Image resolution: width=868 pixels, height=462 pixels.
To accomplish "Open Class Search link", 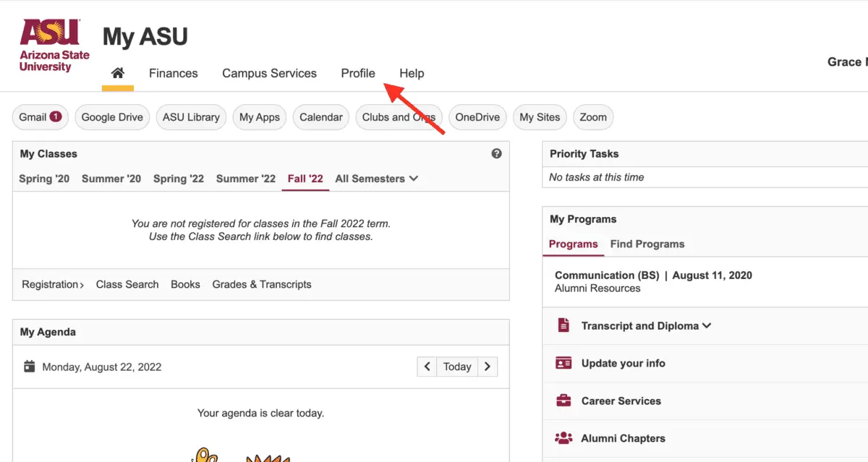I will (127, 284).
